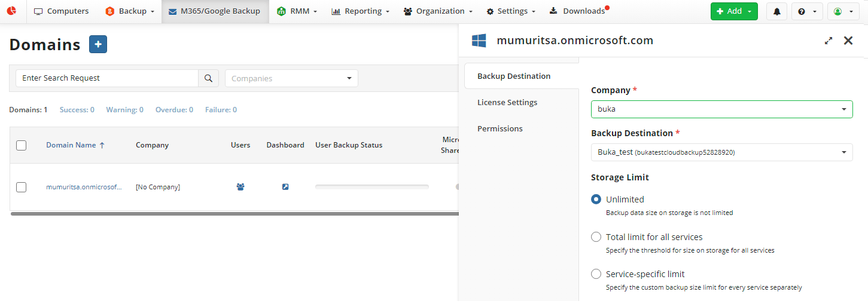Open the help question mark menu
Image resolution: width=868 pixels, height=304 pixels.
[807, 11]
